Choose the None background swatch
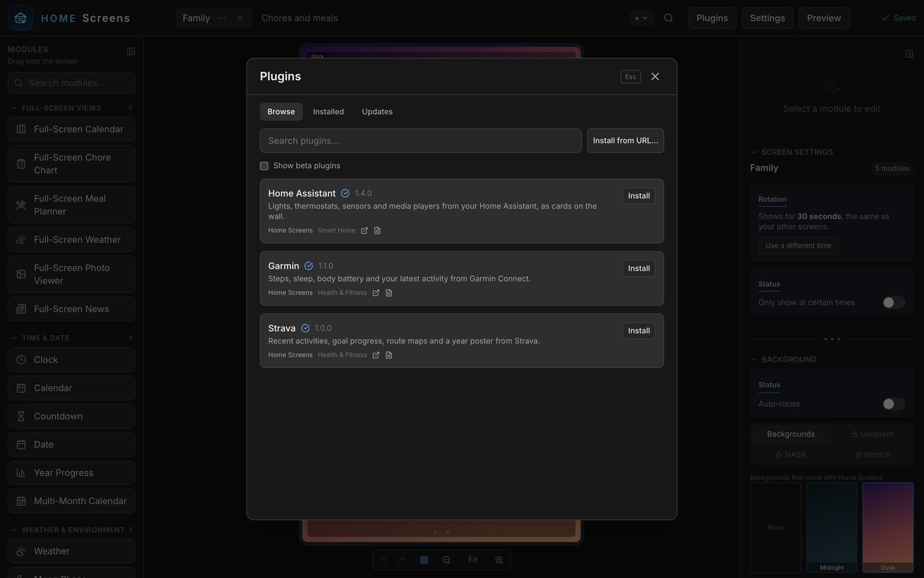Viewport: 924px width, 578px height. click(776, 527)
